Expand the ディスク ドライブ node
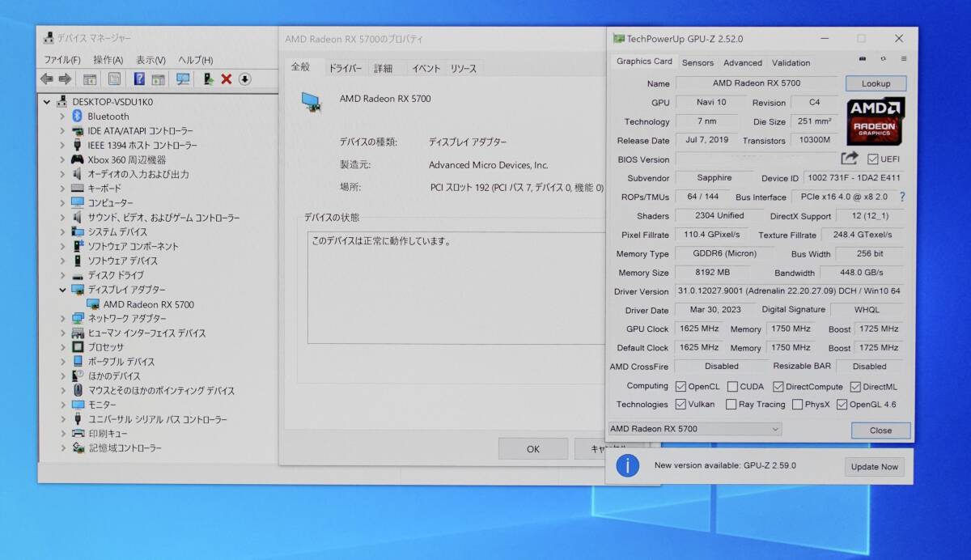The image size is (971, 560). click(62, 275)
